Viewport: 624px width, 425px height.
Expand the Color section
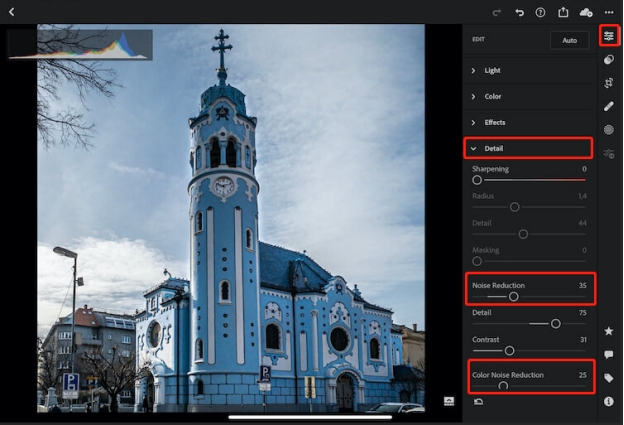pos(492,97)
